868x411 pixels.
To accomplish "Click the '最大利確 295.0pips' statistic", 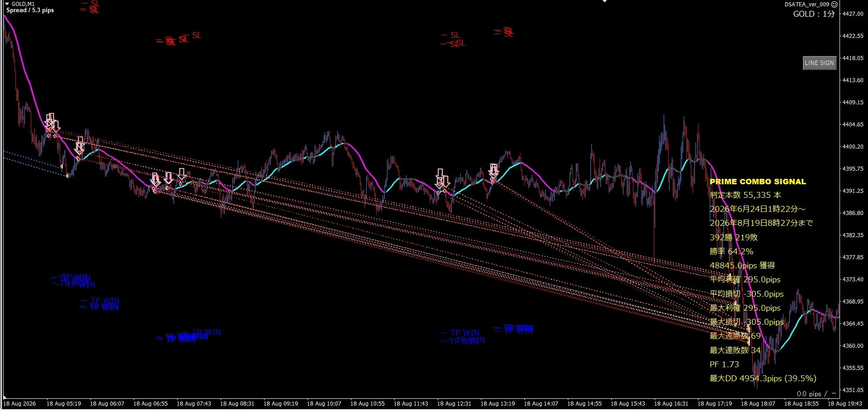I will tap(745, 308).
